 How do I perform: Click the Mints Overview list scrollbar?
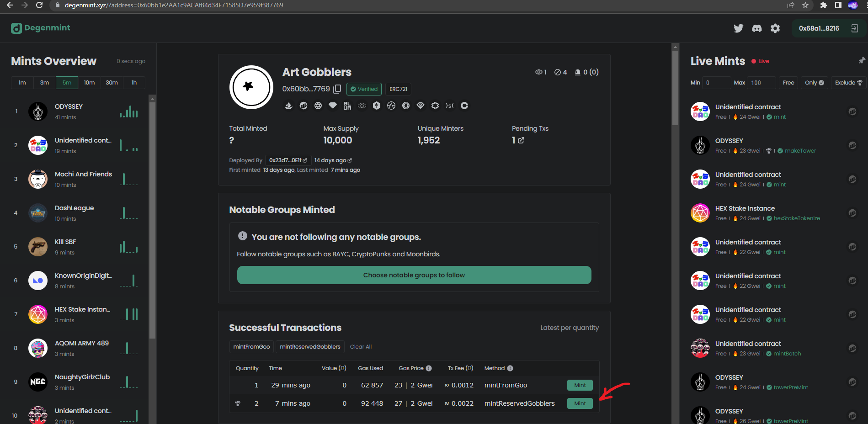coord(153,219)
